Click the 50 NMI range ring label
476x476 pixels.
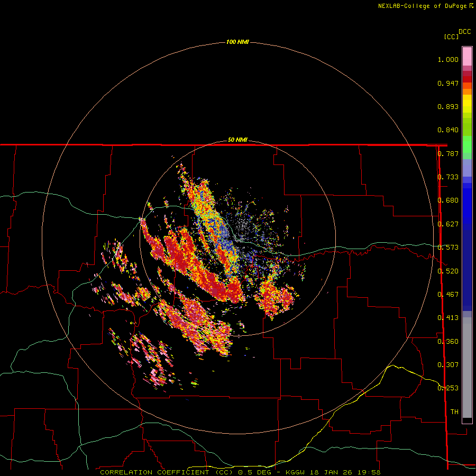pos(237,140)
